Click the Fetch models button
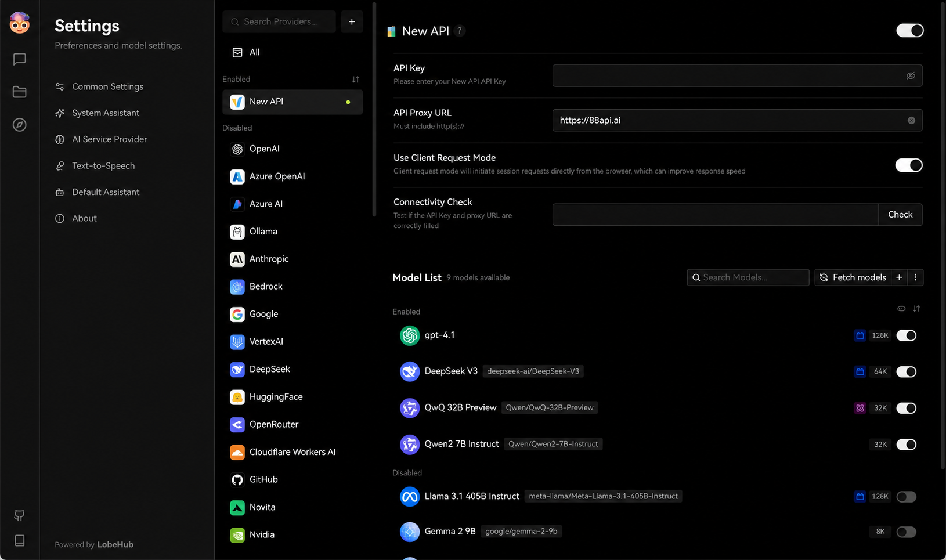946x560 pixels. (853, 277)
